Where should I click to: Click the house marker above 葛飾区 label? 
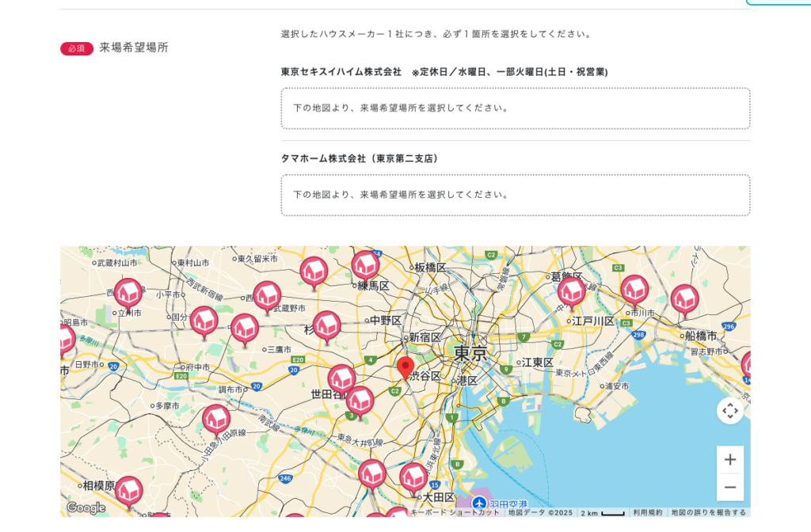[x=571, y=291]
